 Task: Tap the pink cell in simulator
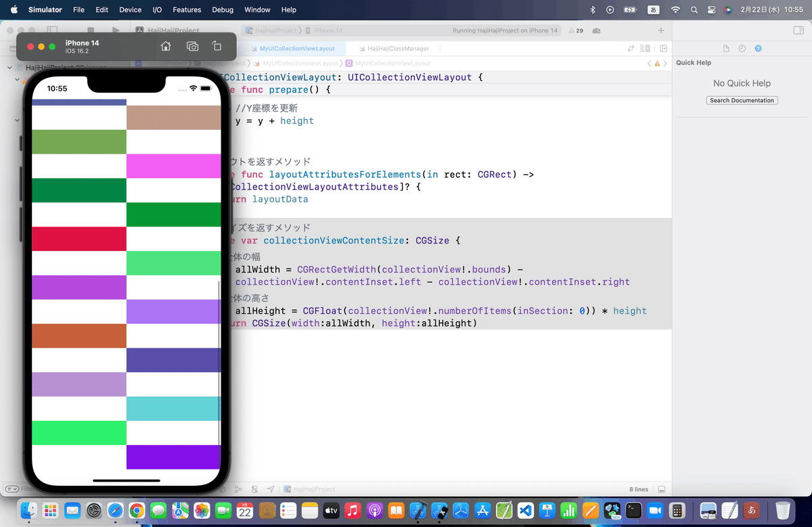click(x=174, y=166)
